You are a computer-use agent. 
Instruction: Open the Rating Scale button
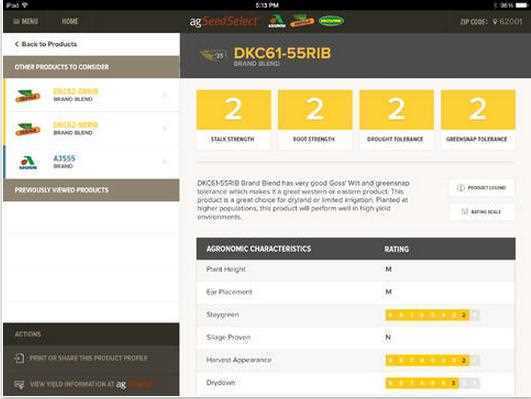(482, 212)
